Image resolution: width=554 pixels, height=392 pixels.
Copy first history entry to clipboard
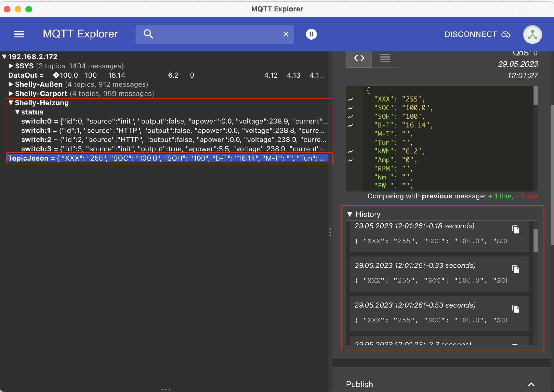point(515,229)
